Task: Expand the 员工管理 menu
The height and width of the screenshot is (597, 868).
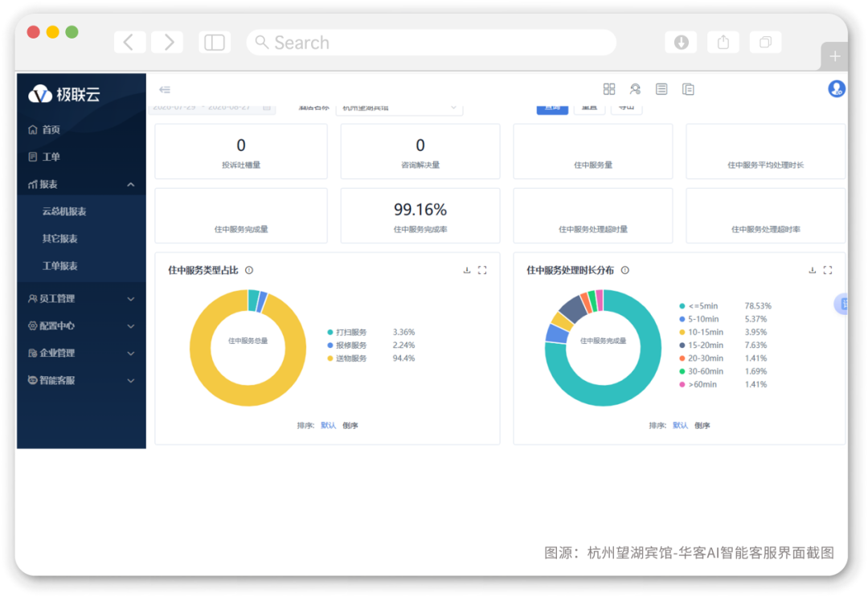Action: [x=81, y=299]
